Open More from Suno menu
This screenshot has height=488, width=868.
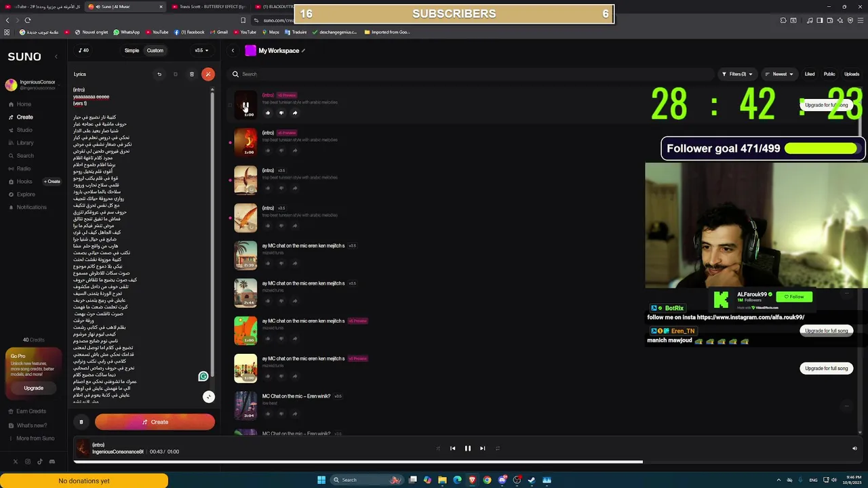(31, 439)
